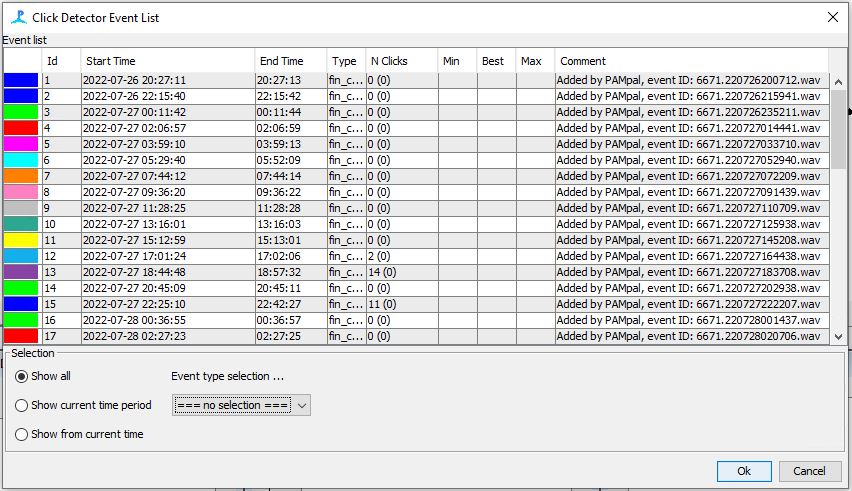Viewport: 852px width, 491px height.
Task: Select 'Show current time period' option
Action: click(21, 405)
